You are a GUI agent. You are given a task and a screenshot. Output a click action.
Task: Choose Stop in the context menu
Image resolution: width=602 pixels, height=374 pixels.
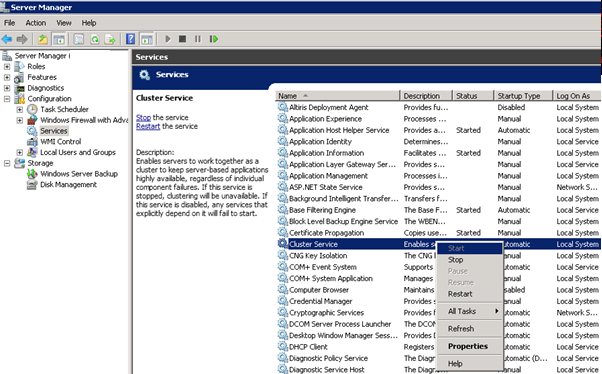pos(470,260)
